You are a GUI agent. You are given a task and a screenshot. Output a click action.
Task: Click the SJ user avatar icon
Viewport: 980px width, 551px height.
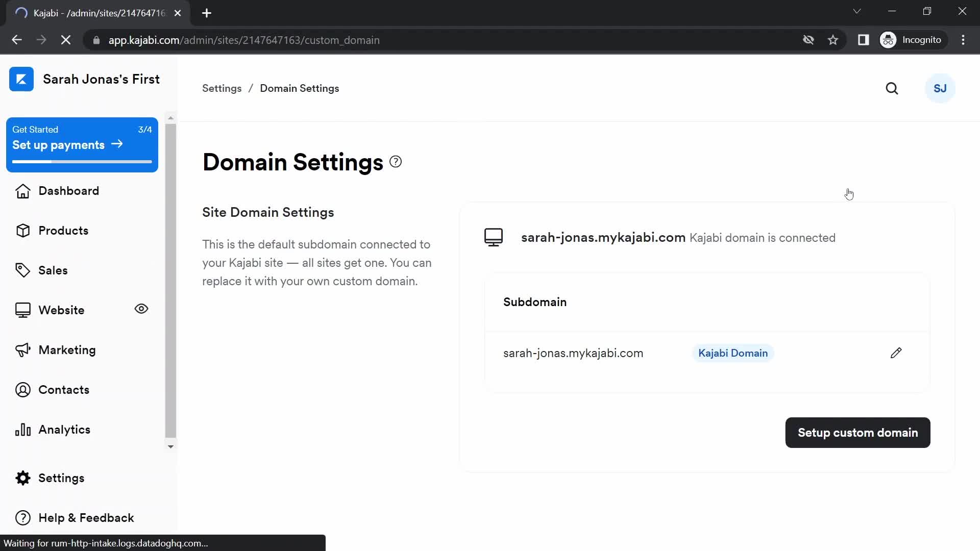click(940, 88)
